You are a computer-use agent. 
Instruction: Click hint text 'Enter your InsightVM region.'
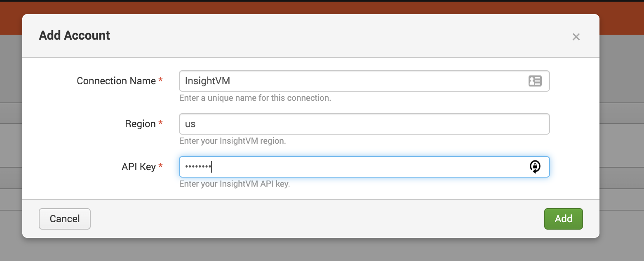(233, 141)
